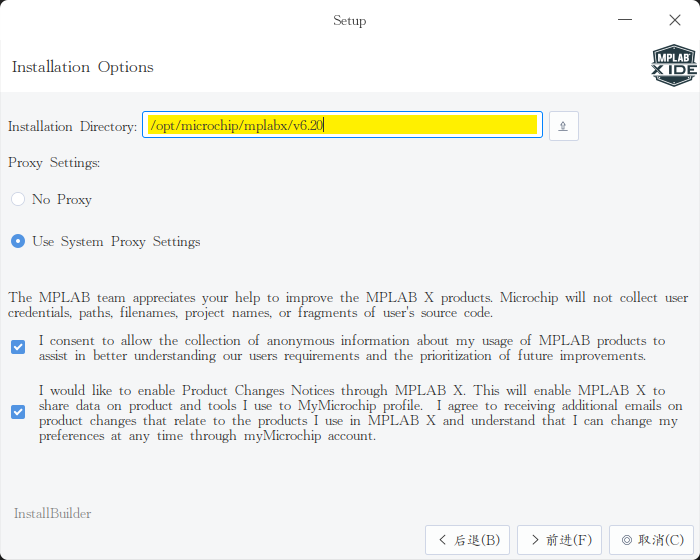
Task: Click the InstallBuilder text at bottom
Action: (52, 514)
